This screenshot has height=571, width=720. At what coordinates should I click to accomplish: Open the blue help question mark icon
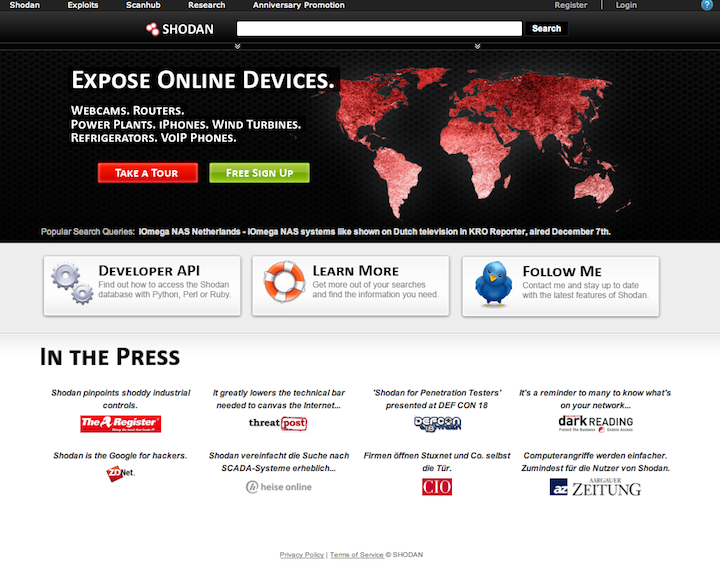click(x=707, y=5)
